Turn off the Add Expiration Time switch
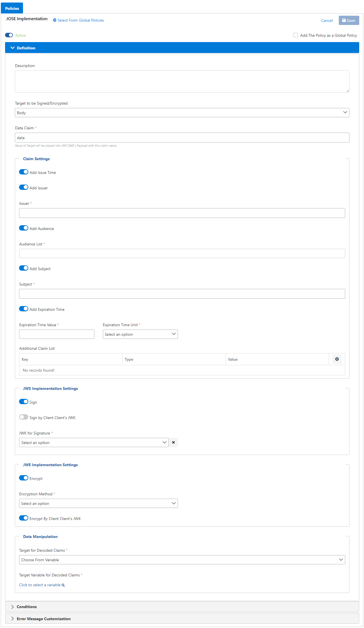Image resolution: width=364 pixels, height=628 pixels. click(24, 309)
